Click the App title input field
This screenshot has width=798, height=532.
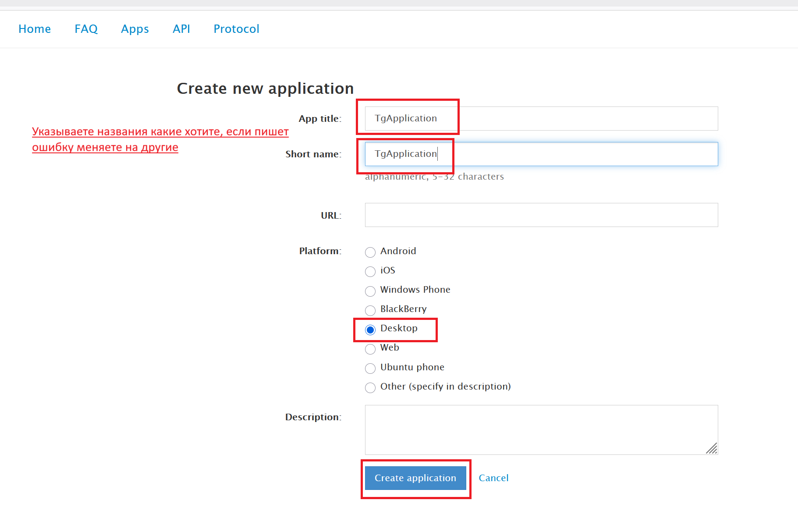click(541, 118)
